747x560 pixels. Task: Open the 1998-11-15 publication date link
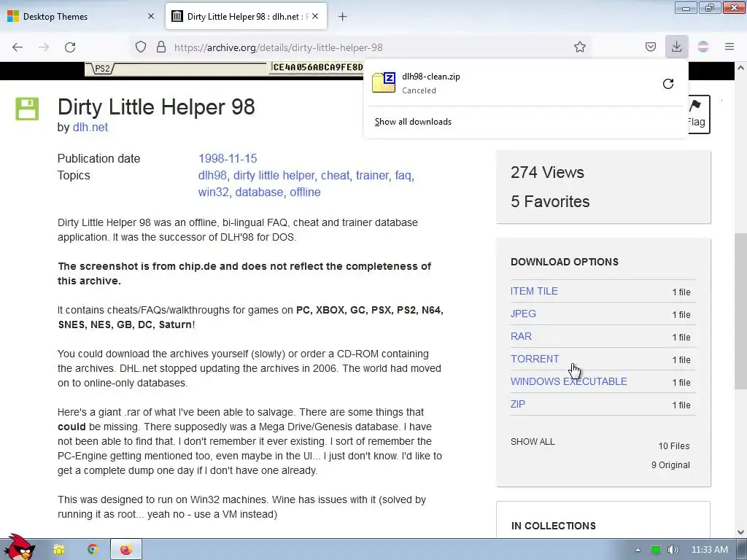(x=228, y=158)
